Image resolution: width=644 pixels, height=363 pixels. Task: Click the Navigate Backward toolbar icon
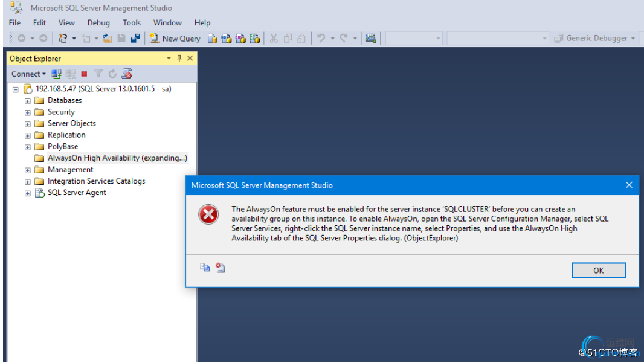[x=21, y=39]
